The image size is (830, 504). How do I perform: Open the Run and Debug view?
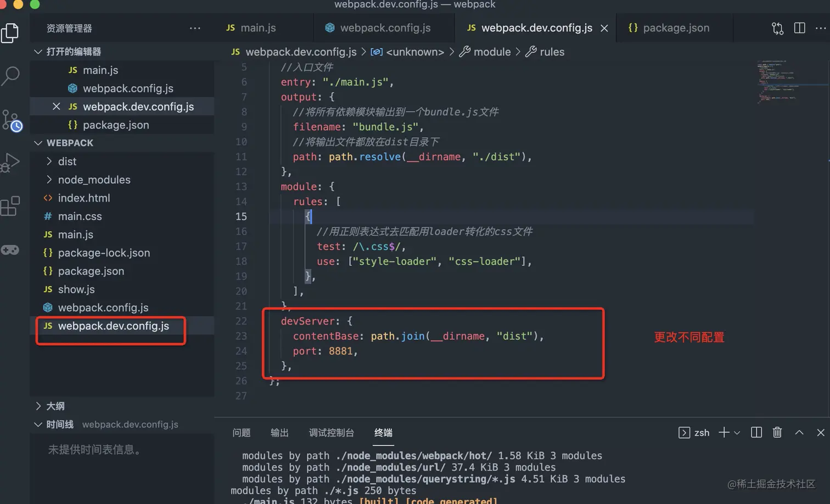[10, 163]
